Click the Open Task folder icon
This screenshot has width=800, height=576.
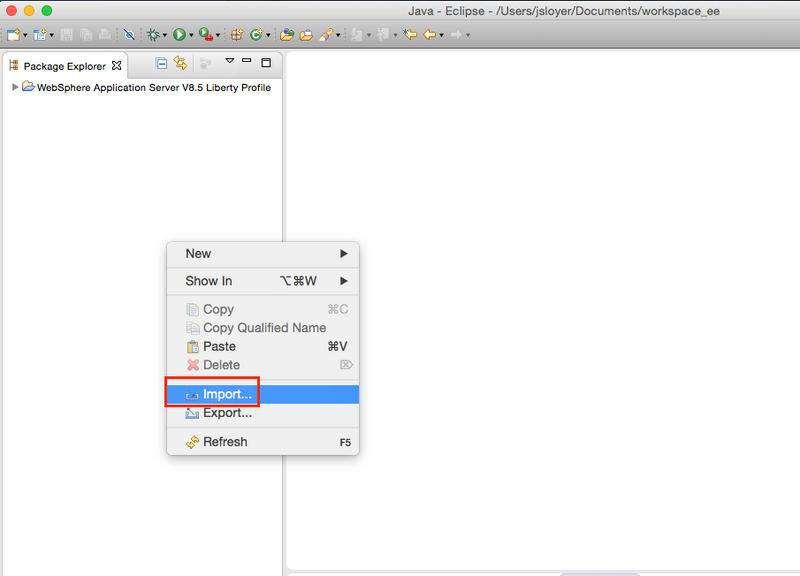click(x=306, y=35)
